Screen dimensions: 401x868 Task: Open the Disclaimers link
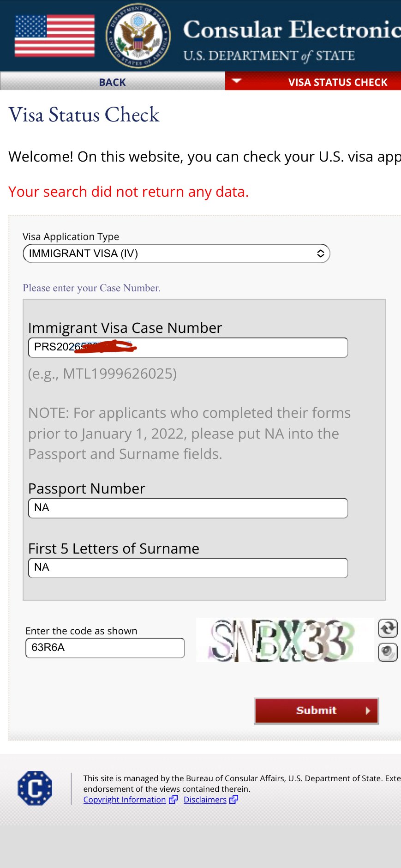click(x=205, y=800)
